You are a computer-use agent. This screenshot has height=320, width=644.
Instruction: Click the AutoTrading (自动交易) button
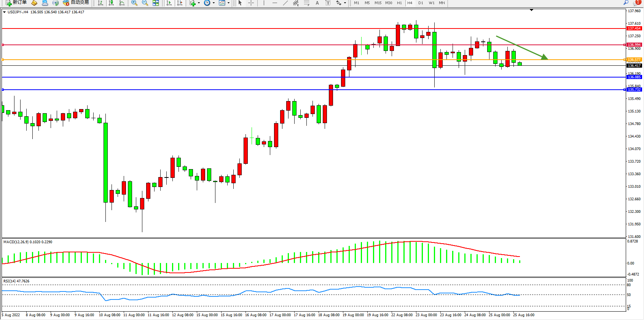76,3
